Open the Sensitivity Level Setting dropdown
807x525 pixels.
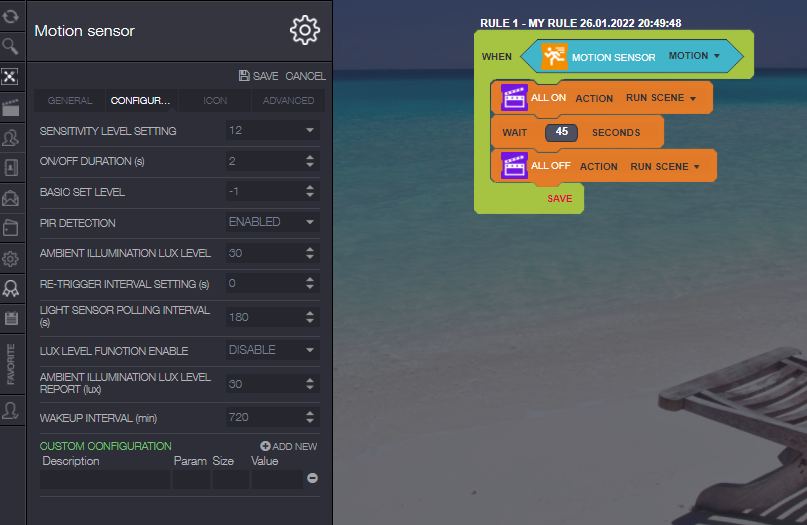coord(272,131)
